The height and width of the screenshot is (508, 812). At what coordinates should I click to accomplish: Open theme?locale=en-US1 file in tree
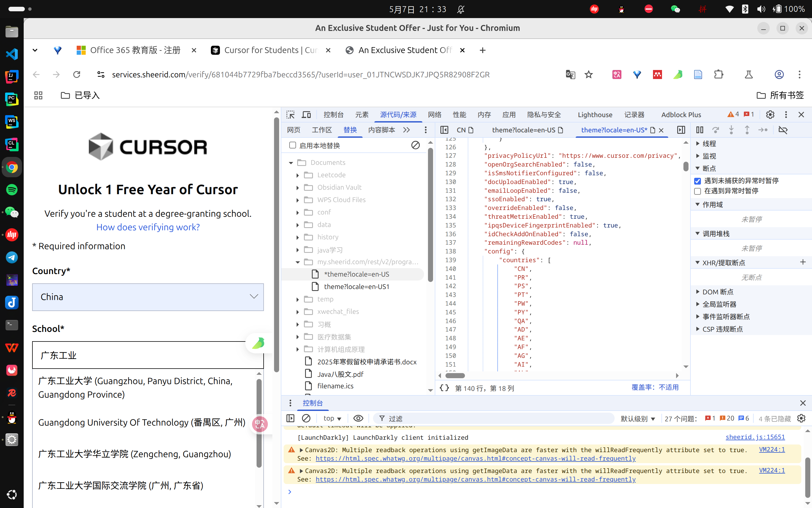[356, 286]
